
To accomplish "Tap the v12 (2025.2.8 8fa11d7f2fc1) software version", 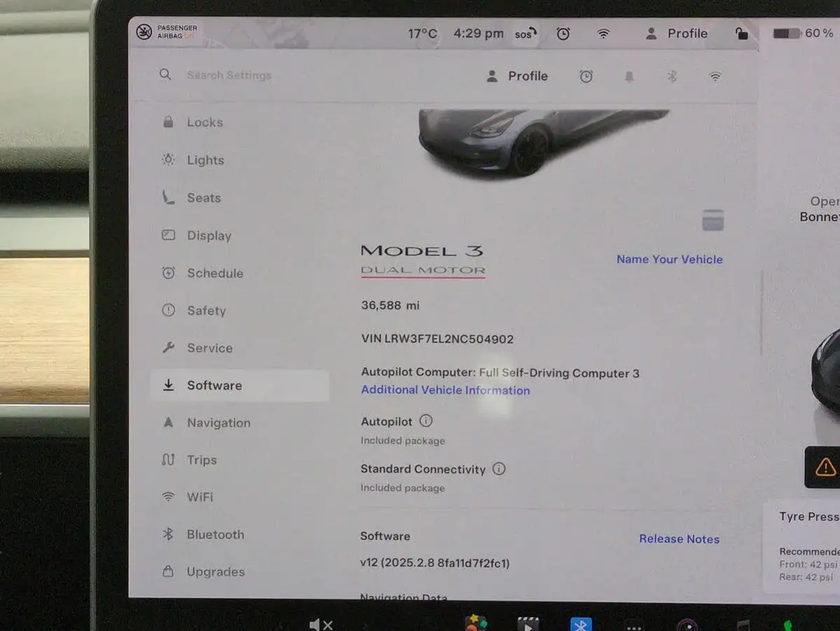I will click(434, 563).
